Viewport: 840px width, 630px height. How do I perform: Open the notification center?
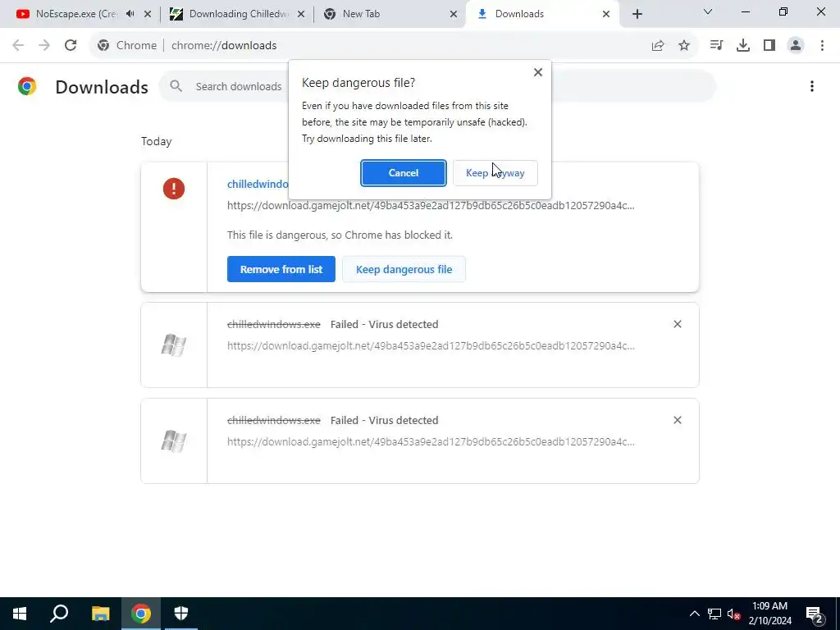tap(815, 614)
